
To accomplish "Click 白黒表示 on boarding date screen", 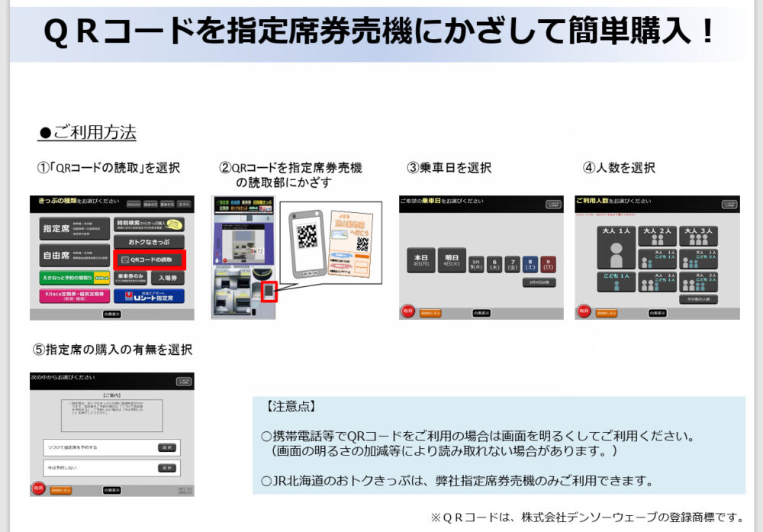I will (x=481, y=313).
